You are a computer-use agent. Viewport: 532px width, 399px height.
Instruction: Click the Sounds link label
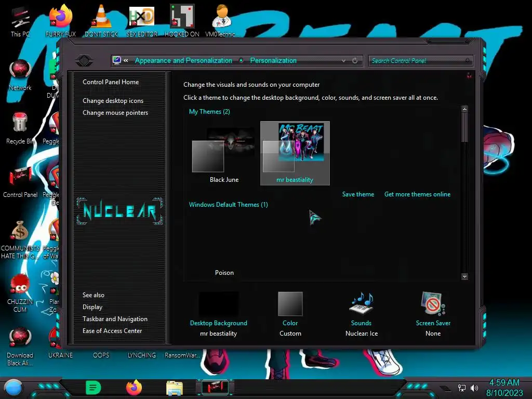tap(361, 323)
